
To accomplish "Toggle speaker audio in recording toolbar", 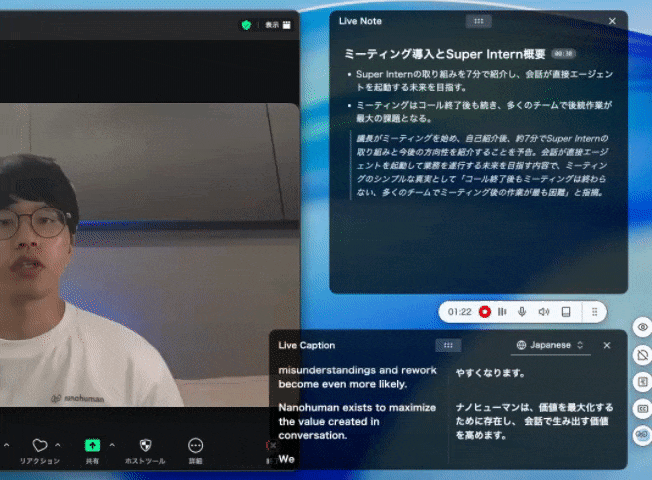I will tap(543, 312).
